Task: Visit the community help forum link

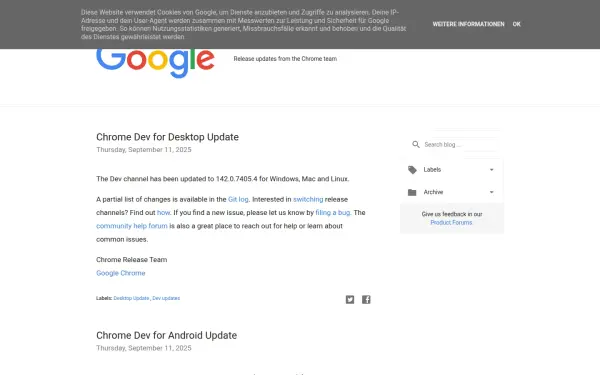Action: [132, 226]
